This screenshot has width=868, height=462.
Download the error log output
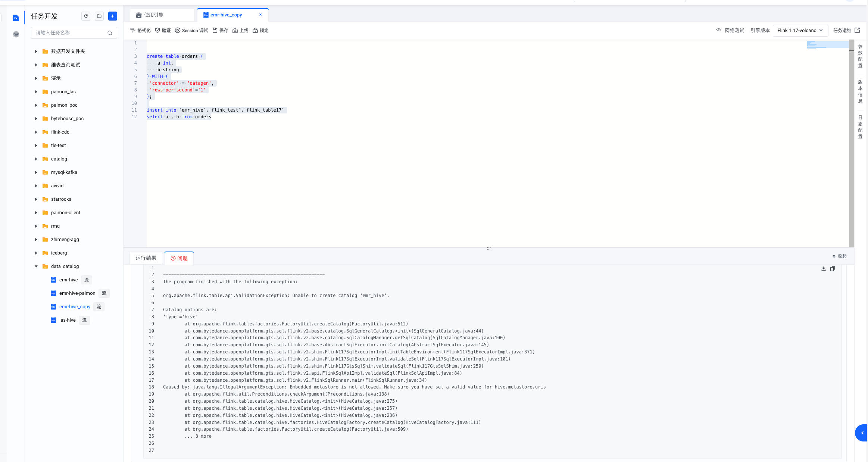tap(823, 269)
